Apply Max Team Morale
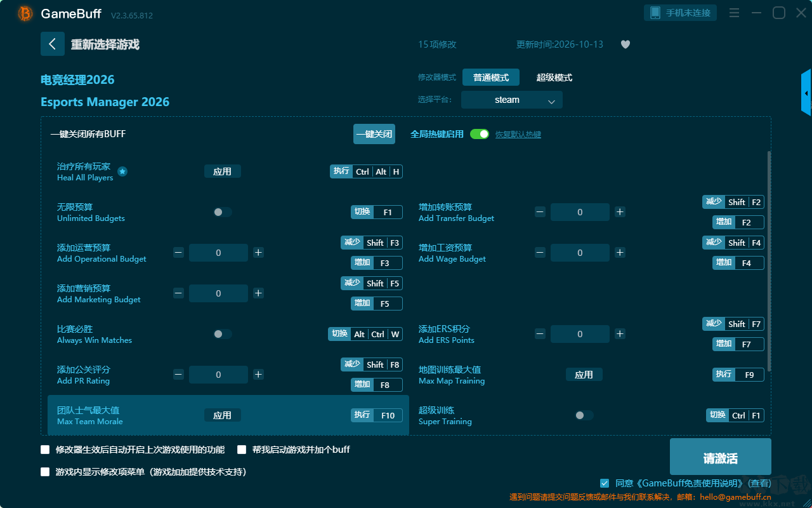The image size is (812, 508). pos(223,415)
